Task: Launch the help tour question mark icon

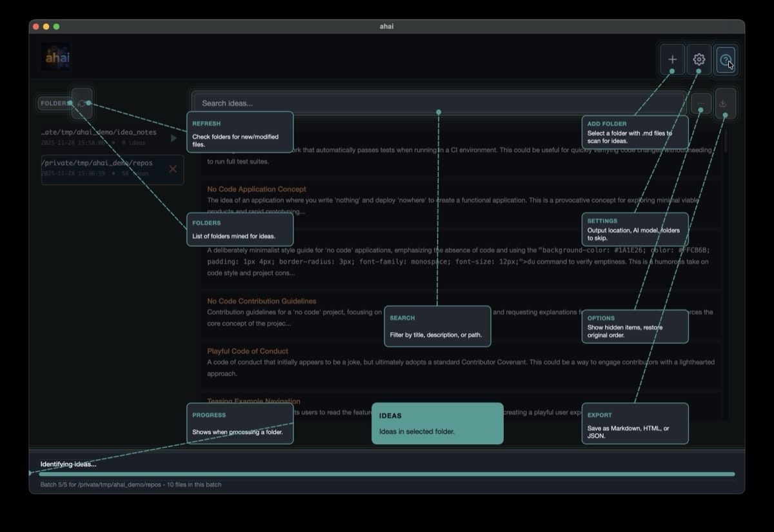Action: coord(726,59)
